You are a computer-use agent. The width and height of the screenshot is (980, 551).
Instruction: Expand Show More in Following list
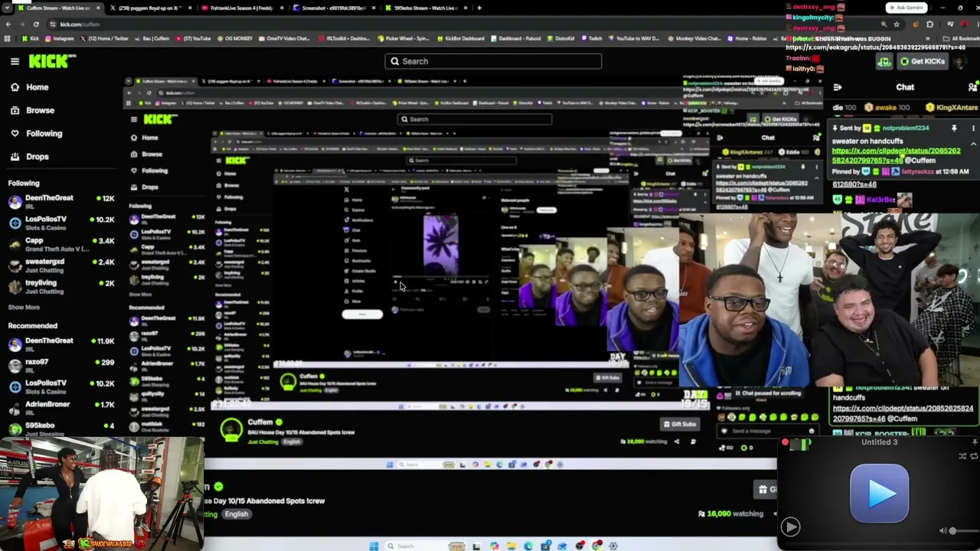tap(24, 308)
